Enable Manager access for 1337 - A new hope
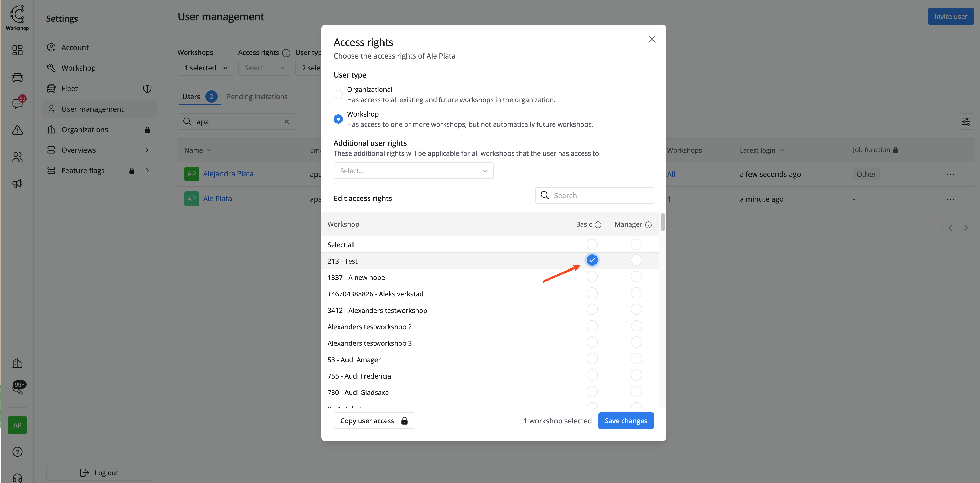Viewport: 980px width, 483px height. pyautogui.click(x=636, y=277)
